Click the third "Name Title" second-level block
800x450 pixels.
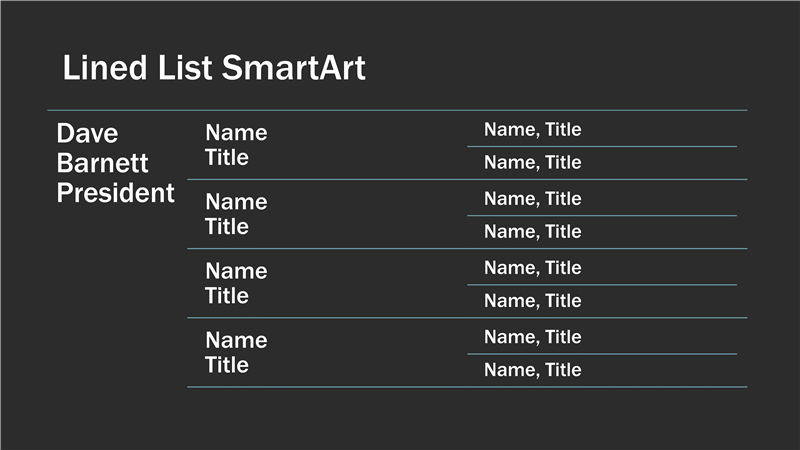(236, 284)
